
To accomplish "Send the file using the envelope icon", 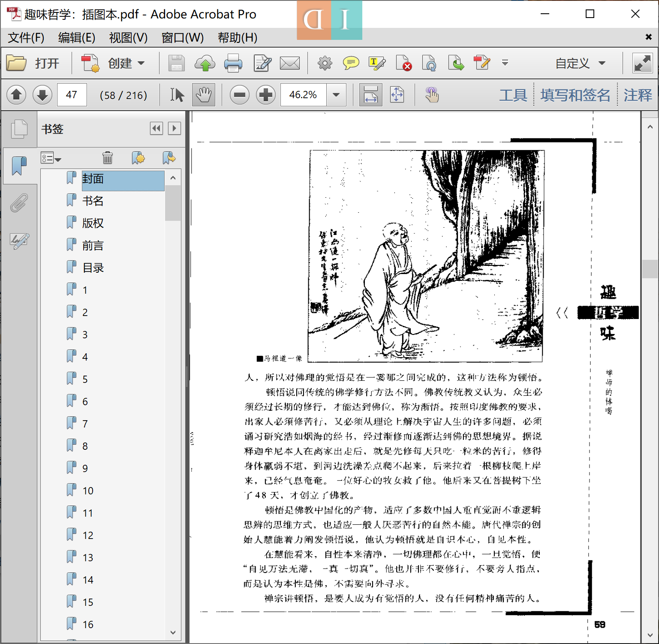I will [290, 63].
